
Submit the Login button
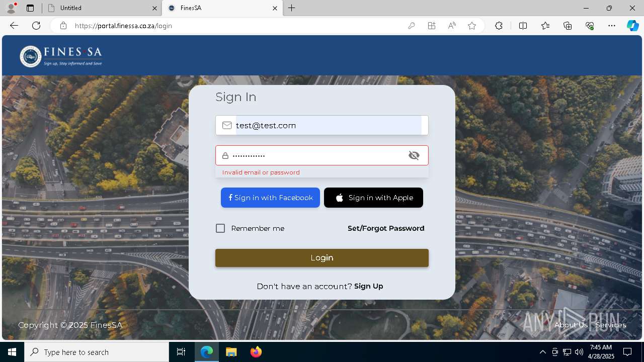tap(322, 258)
